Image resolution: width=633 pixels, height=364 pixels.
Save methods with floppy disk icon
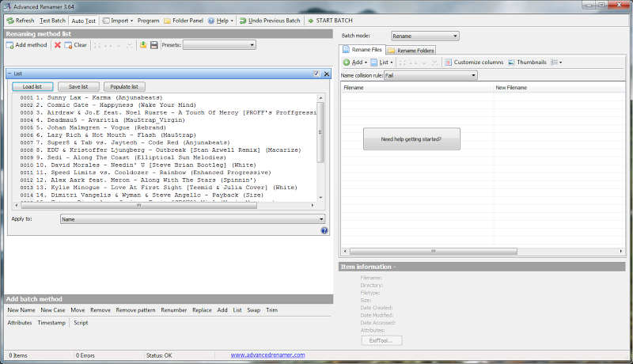[154, 45]
